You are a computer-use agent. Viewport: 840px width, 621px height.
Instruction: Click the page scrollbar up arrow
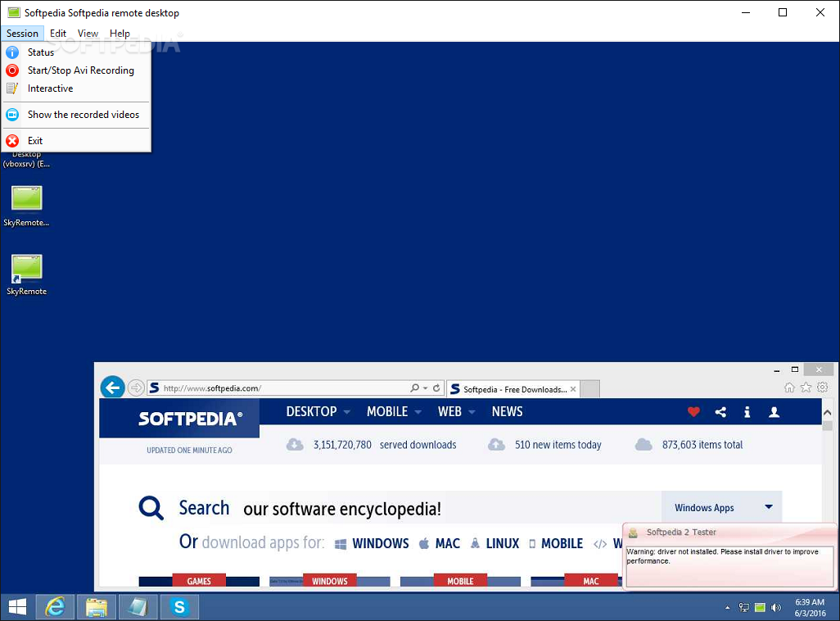[828, 412]
